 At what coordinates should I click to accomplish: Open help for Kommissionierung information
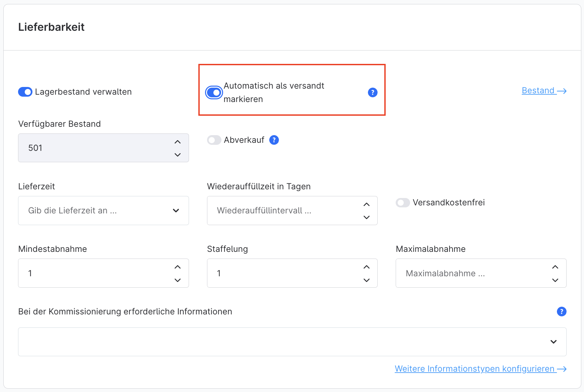[562, 311]
